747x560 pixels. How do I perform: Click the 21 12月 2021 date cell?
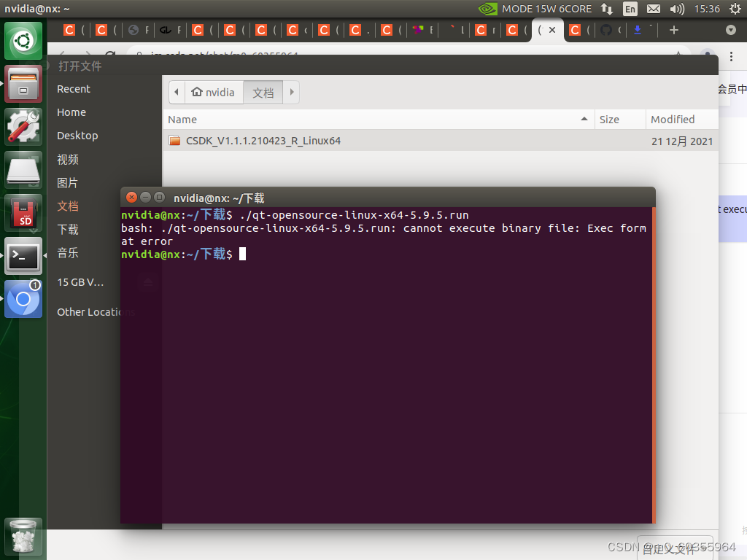pyautogui.click(x=682, y=141)
